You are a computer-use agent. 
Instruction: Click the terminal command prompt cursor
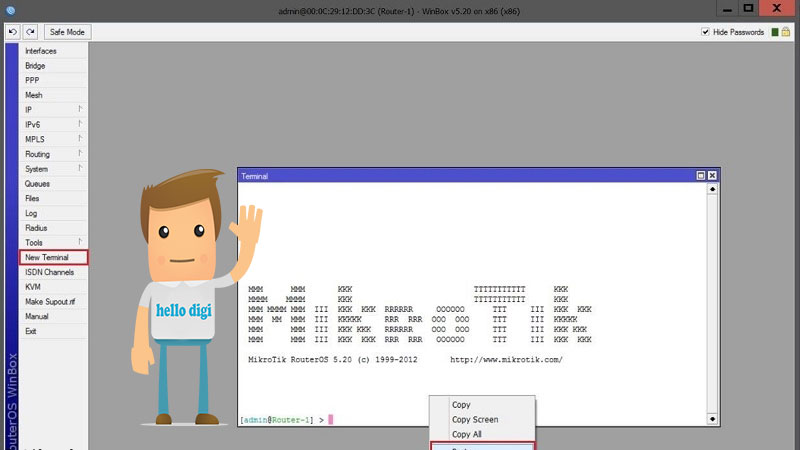331,419
